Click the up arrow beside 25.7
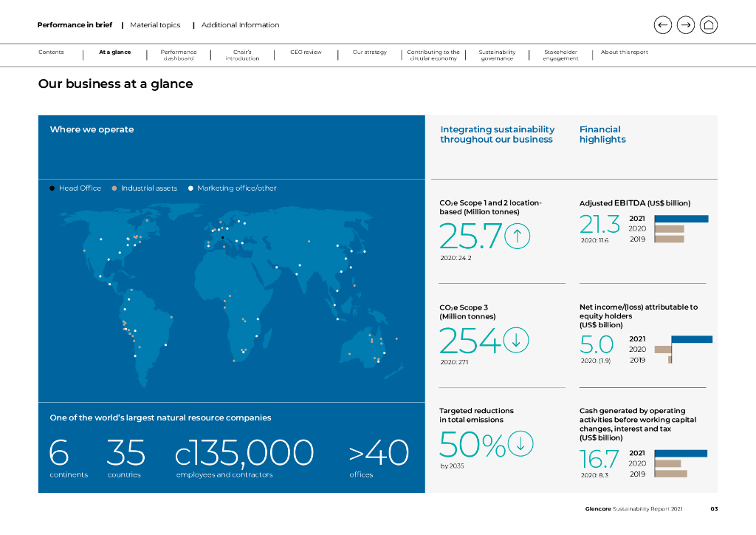 click(517, 236)
